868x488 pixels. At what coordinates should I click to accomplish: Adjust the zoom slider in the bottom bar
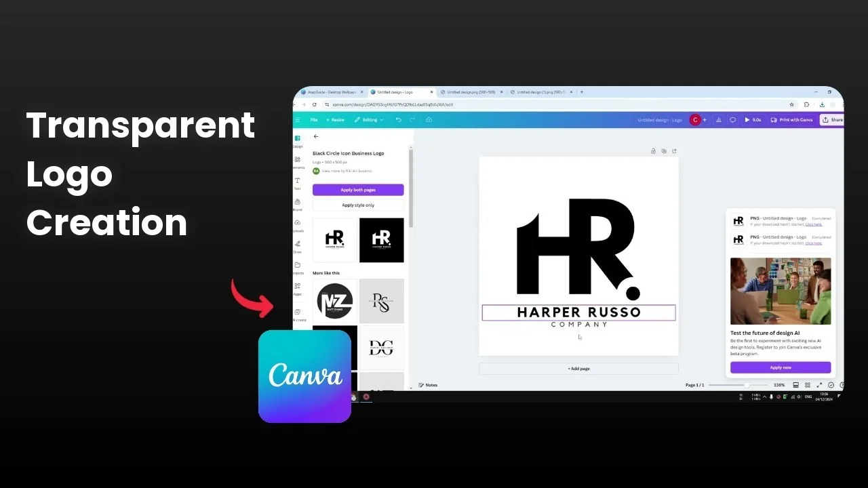coord(746,385)
